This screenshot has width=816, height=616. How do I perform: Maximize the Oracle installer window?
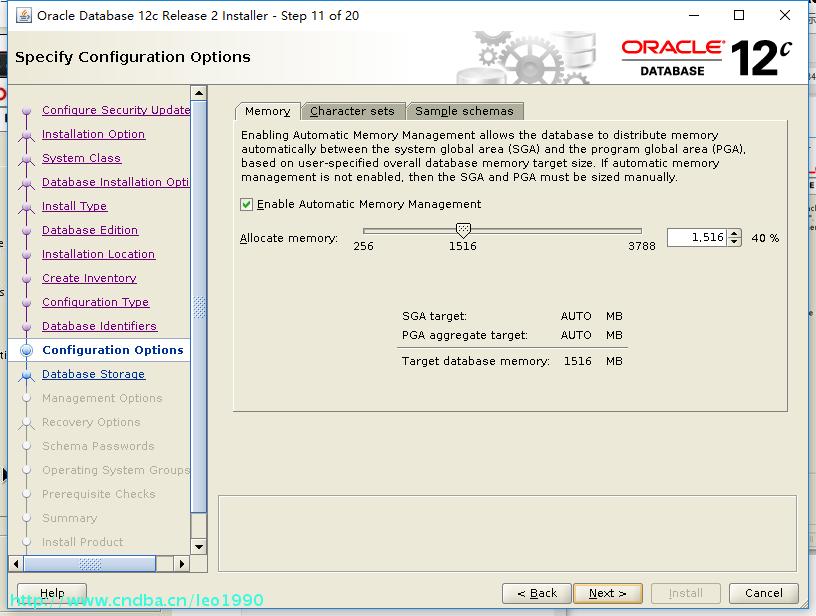tap(738, 16)
